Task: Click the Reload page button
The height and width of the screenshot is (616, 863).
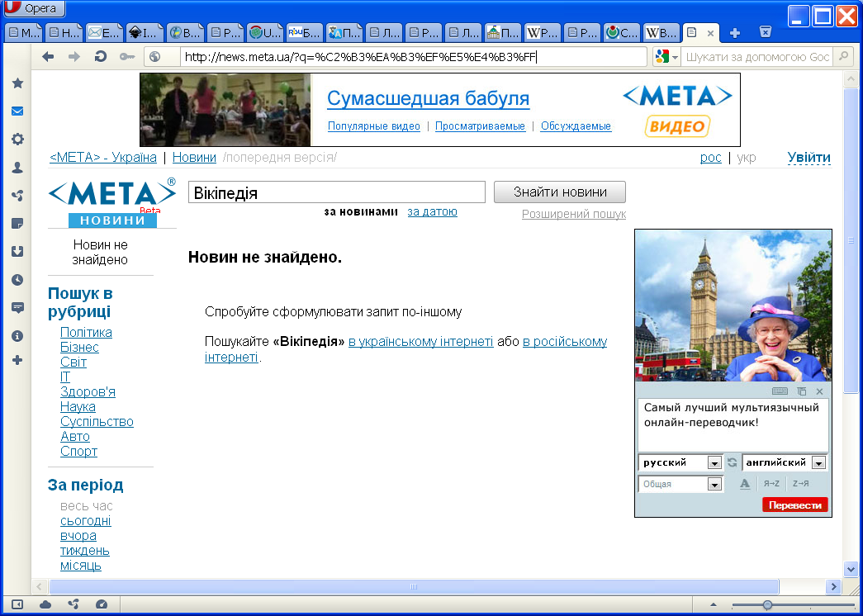Action: tap(100, 57)
